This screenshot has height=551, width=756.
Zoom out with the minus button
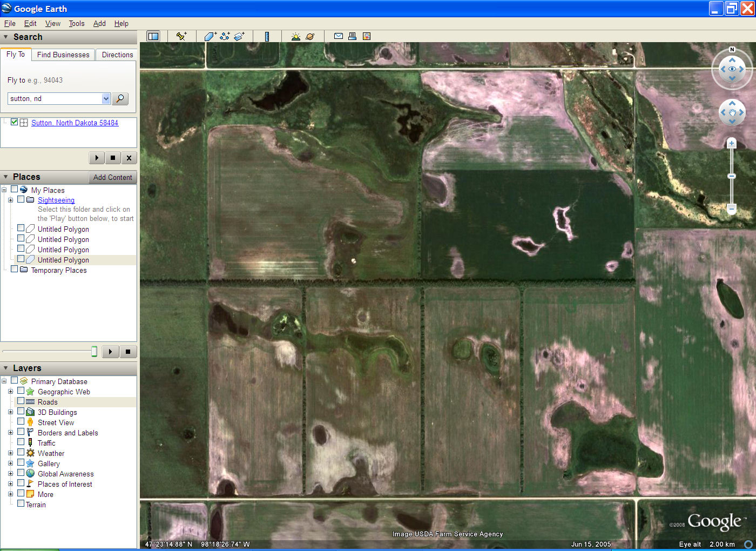pyautogui.click(x=732, y=209)
